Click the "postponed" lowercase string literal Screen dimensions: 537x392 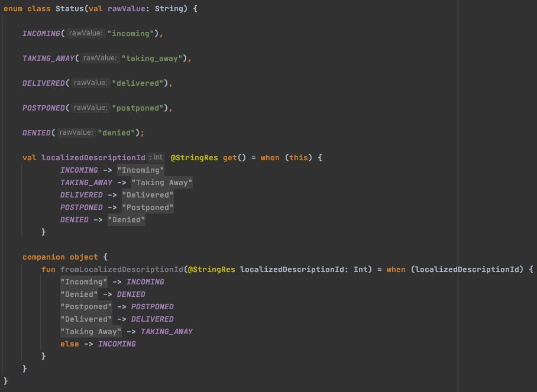click(138, 108)
